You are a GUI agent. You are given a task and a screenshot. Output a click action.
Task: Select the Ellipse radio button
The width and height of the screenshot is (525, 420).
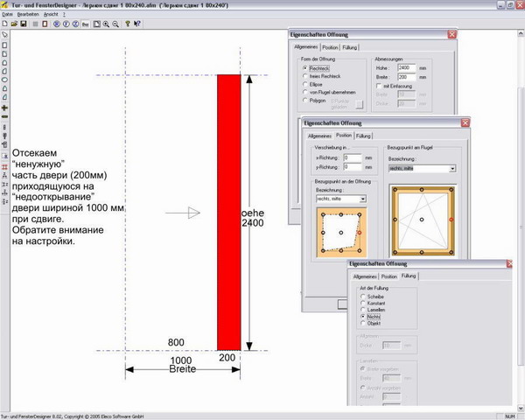point(304,83)
